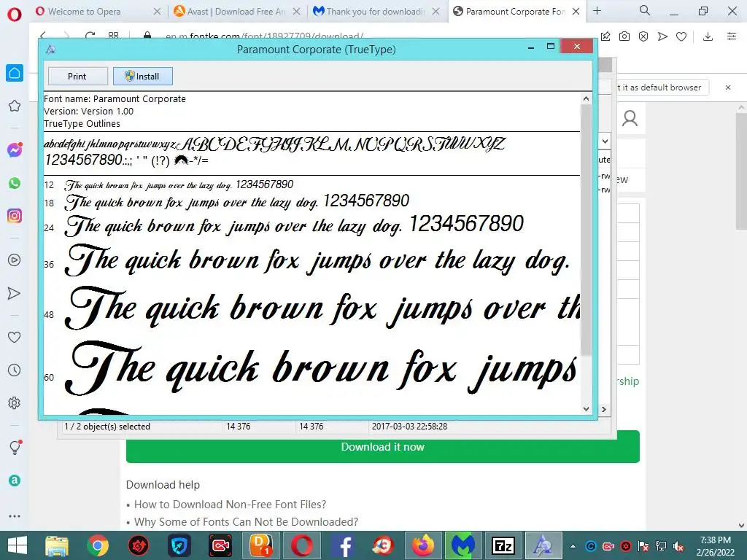
Task: Click reload page button in Opera
Action: click(90, 35)
